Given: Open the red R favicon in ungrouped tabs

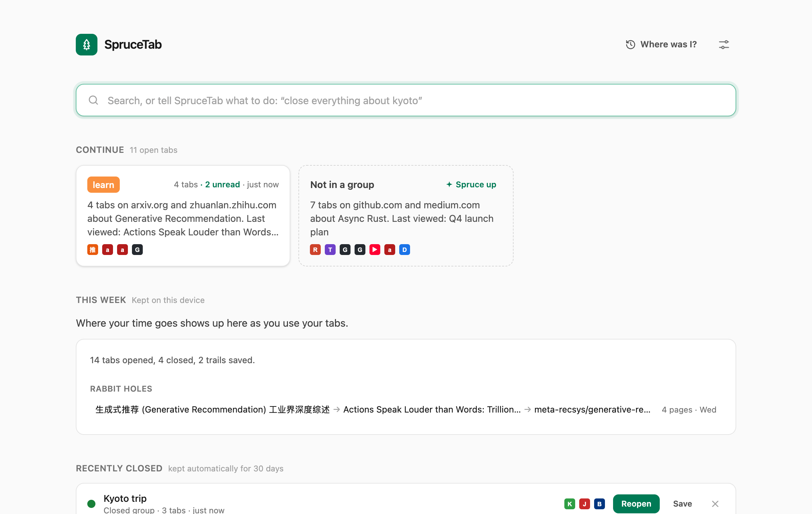Looking at the screenshot, I should pyautogui.click(x=315, y=250).
